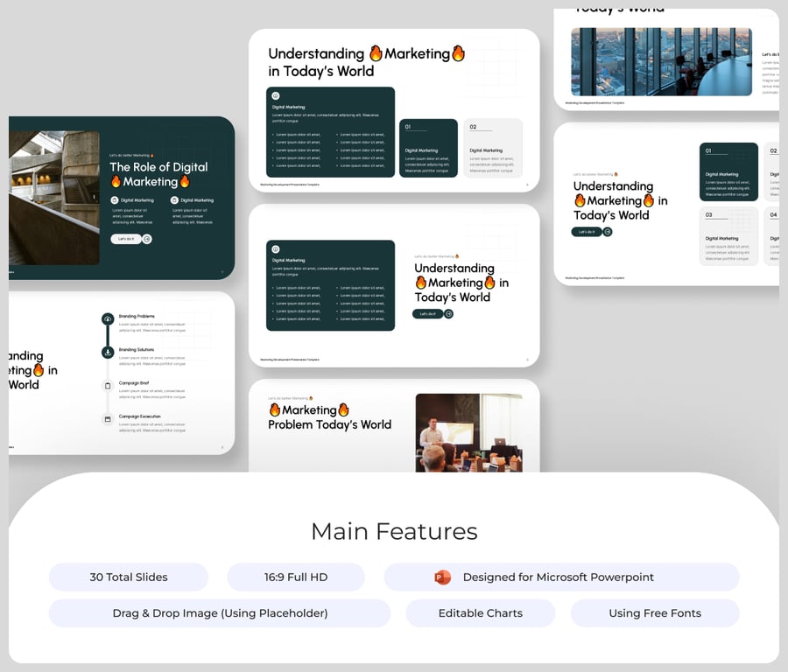Click the skyline conference room photo

point(661,61)
